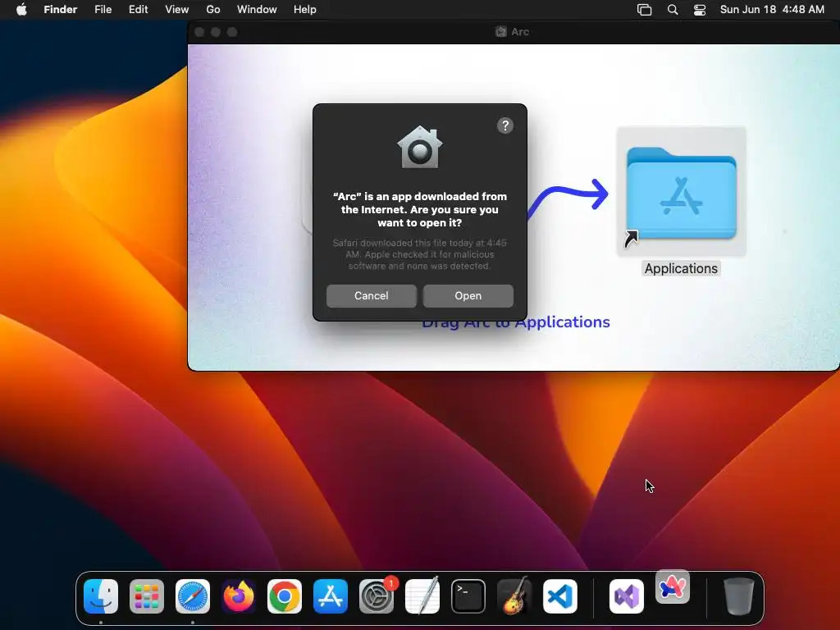Click the Arc window title text

coord(519,32)
